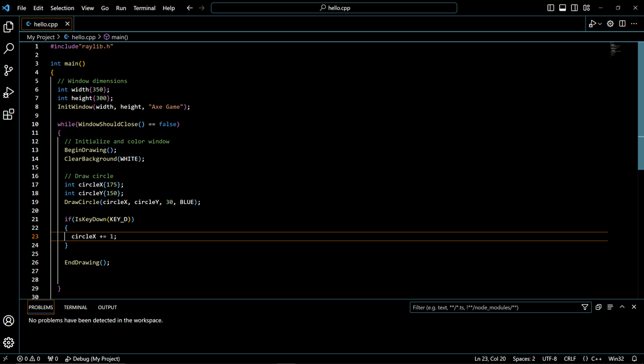Open the OUTPUT tab

pos(107,307)
